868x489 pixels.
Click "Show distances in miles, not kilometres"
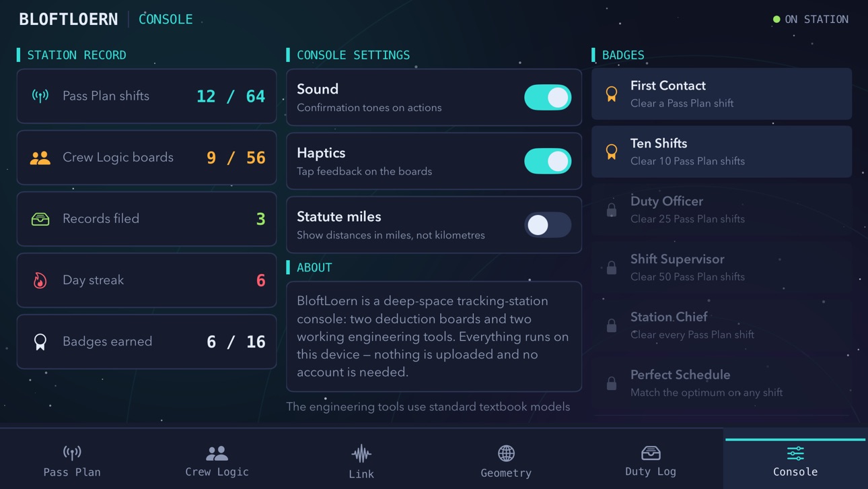pyautogui.click(x=391, y=236)
